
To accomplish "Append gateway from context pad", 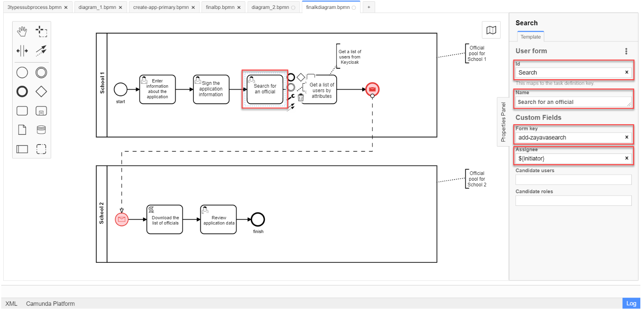I will click(x=301, y=77).
